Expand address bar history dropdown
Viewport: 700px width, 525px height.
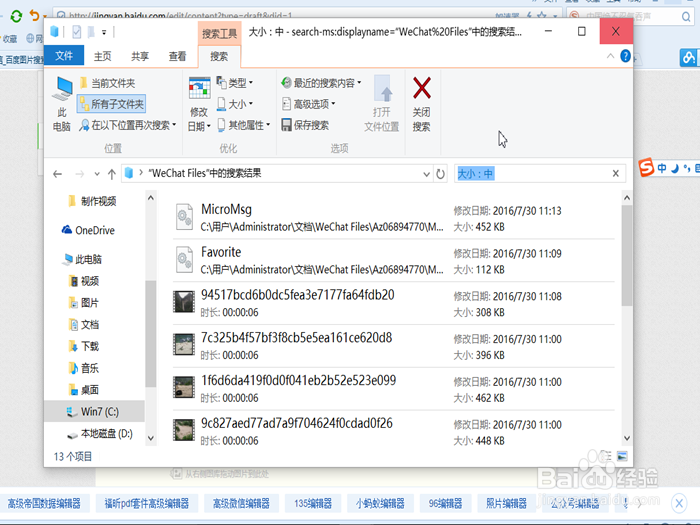[426, 174]
